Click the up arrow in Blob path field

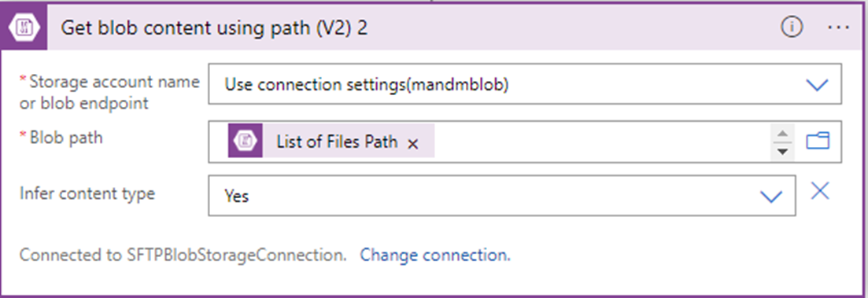click(782, 134)
